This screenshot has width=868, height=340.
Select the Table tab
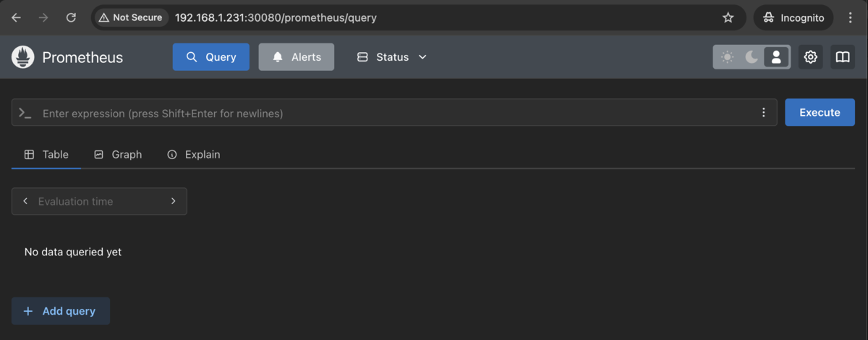(x=46, y=155)
